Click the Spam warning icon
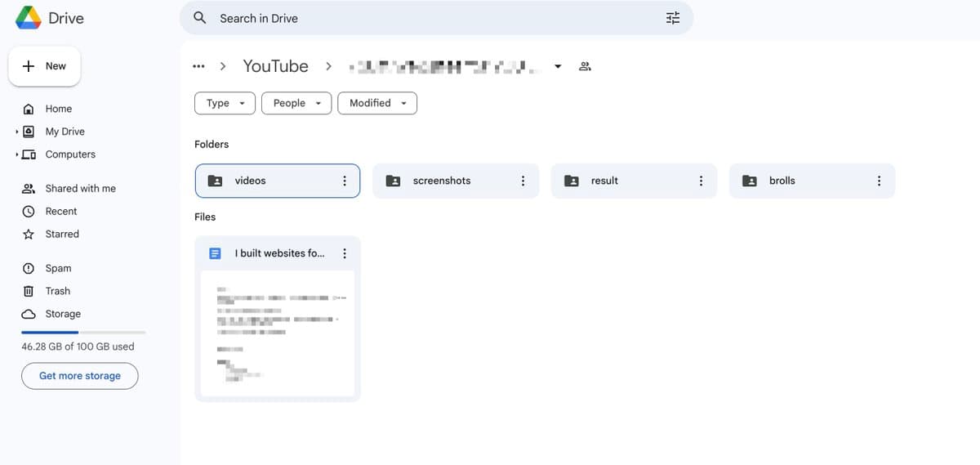Screen dimensions: 980x465 click(29, 269)
